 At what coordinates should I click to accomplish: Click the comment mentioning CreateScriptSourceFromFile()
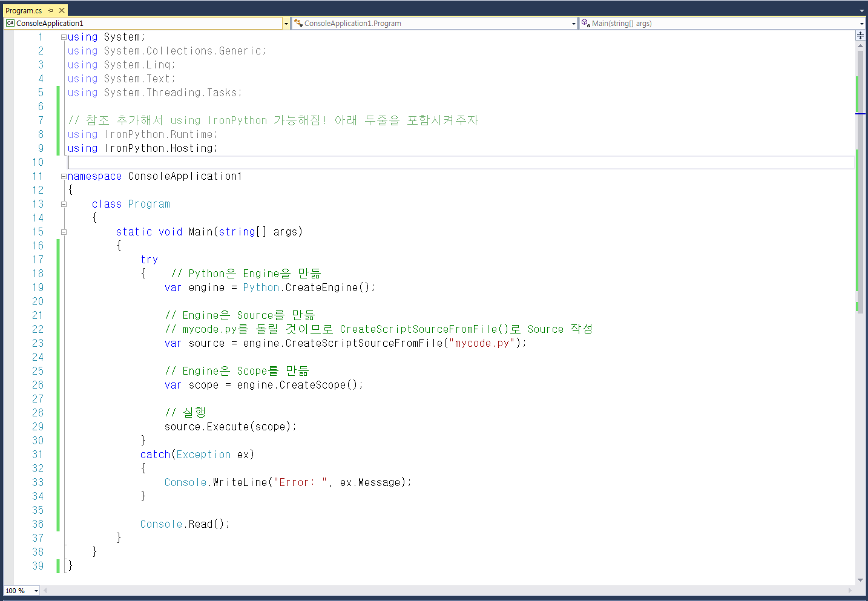point(379,329)
